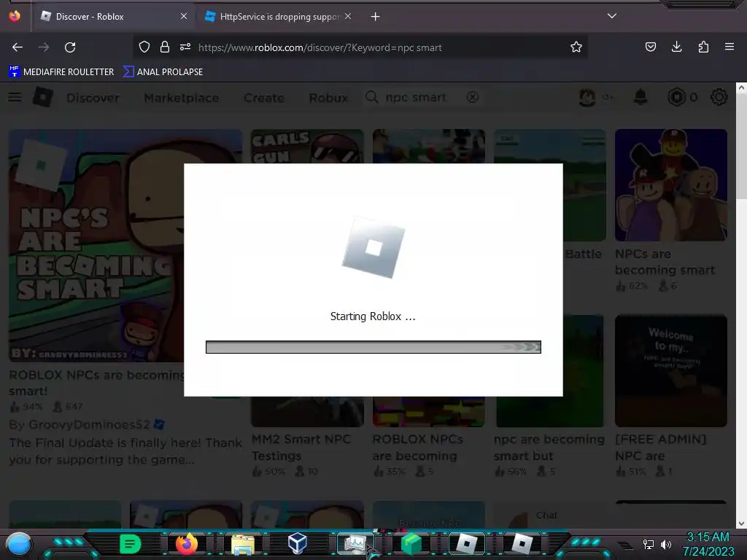Open the green cube taskbar icon

411,544
